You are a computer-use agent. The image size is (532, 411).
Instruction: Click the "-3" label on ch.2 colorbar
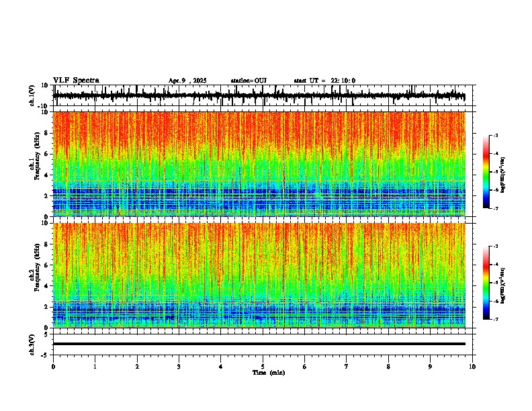[495, 246]
